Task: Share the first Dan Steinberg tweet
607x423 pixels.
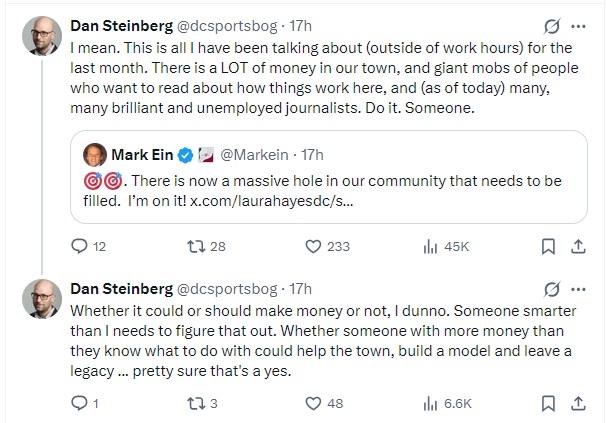Action: 578,245
